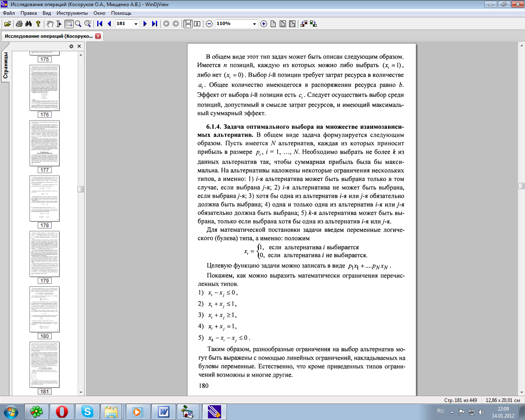Open the Правка menu
Image resolution: width=525 pixels, height=420 pixels.
click(29, 13)
